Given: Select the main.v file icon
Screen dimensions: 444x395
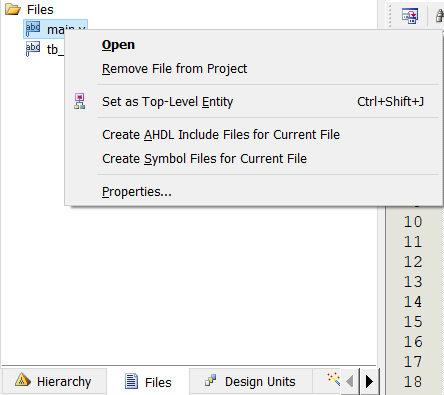Looking at the screenshot, I should click(33, 29).
